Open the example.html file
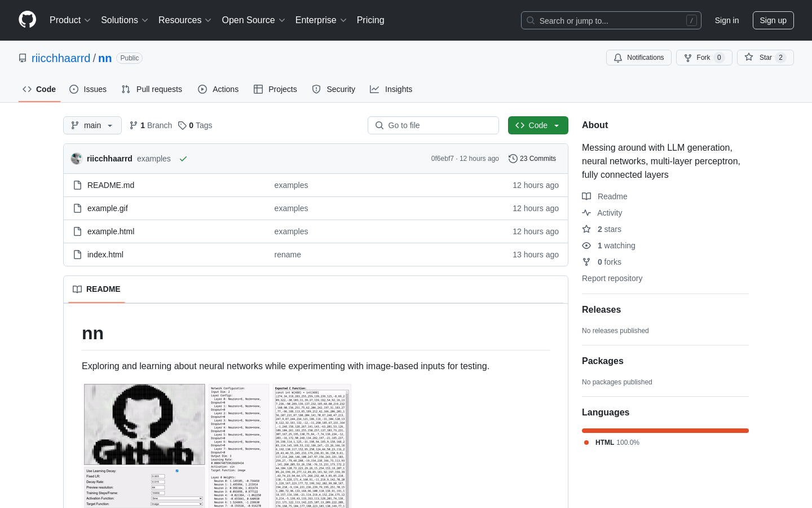Image resolution: width=812 pixels, height=508 pixels. pos(111,231)
